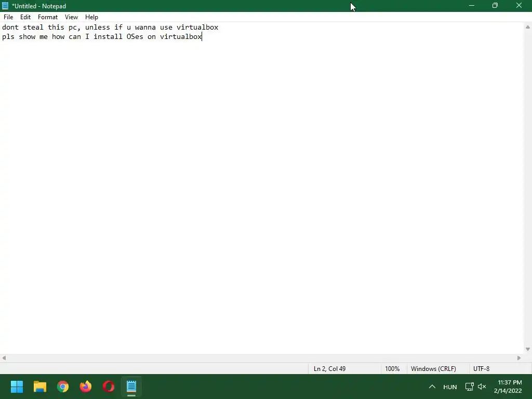Launch File Explorer from taskbar
This screenshot has width=532, height=399.
39,387
